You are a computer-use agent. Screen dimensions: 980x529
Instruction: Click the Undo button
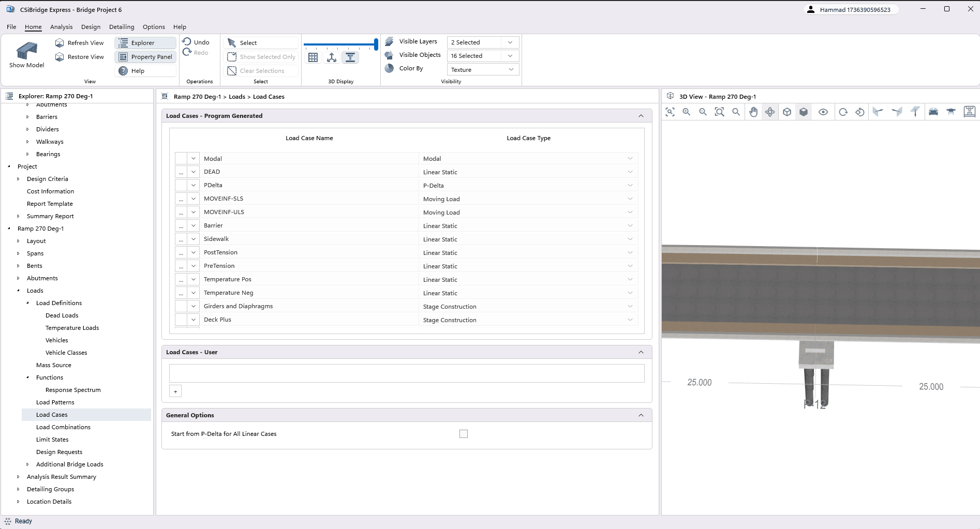tap(196, 42)
